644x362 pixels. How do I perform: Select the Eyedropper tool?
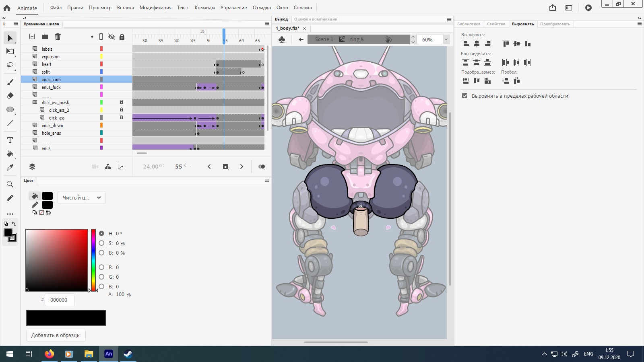point(10,167)
